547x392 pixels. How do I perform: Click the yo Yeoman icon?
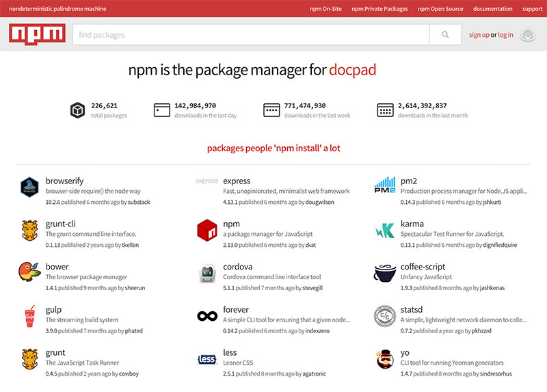[385, 359]
